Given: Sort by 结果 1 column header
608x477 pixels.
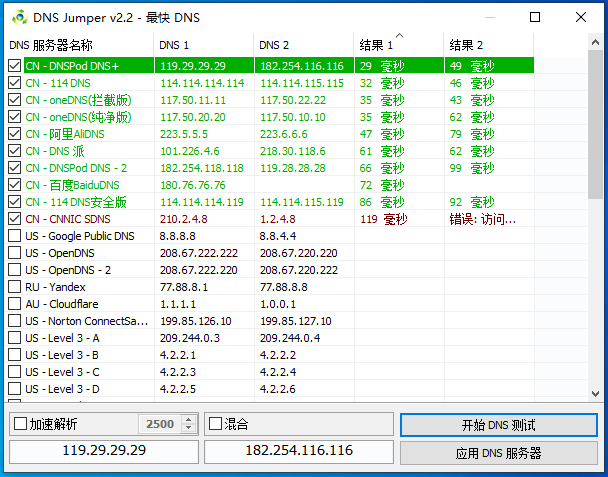Looking at the screenshot, I should pyautogui.click(x=399, y=45).
